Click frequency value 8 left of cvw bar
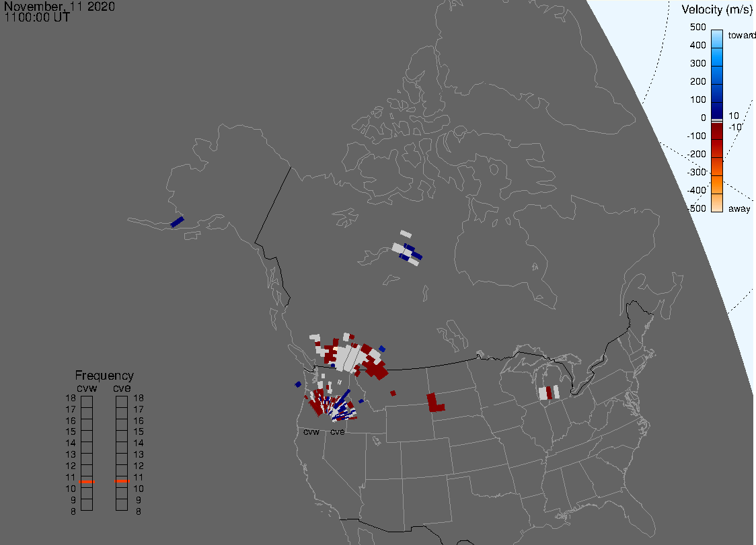Viewport: 756px width, 545px height. tap(73, 512)
